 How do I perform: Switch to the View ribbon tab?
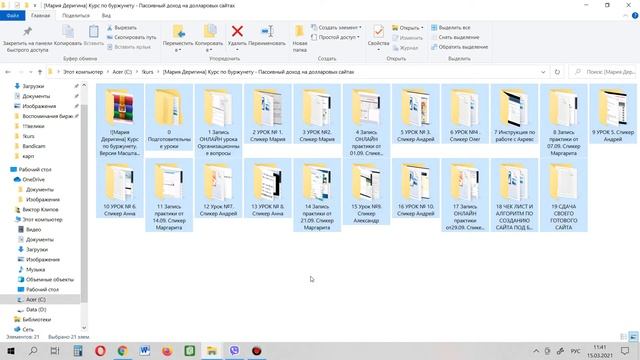pyautogui.click(x=106, y=16)
